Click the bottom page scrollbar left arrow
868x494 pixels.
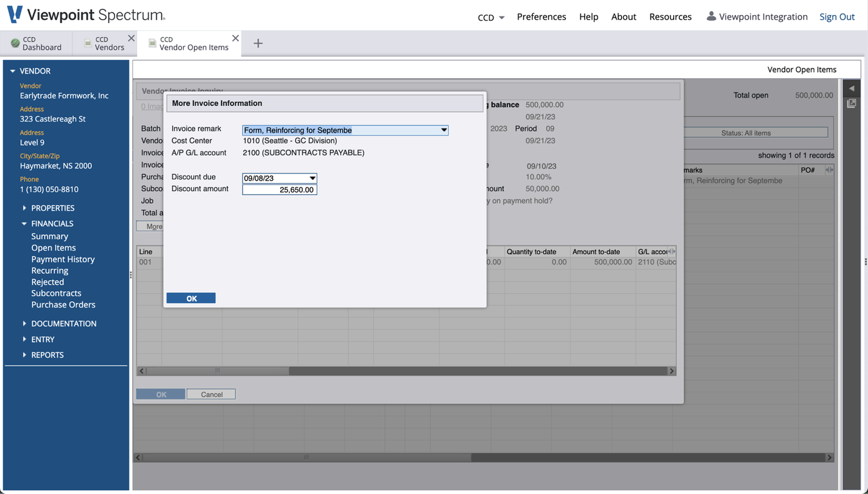click(138, 458)
